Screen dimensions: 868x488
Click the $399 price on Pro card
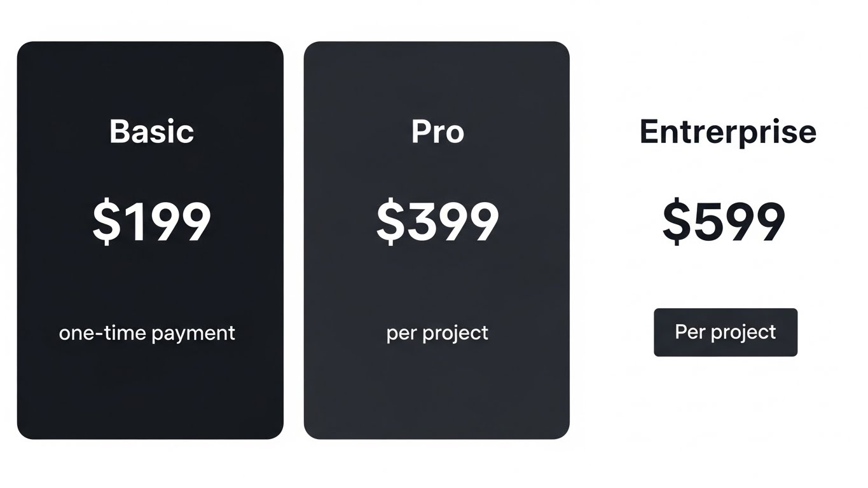tap(437, 222)
